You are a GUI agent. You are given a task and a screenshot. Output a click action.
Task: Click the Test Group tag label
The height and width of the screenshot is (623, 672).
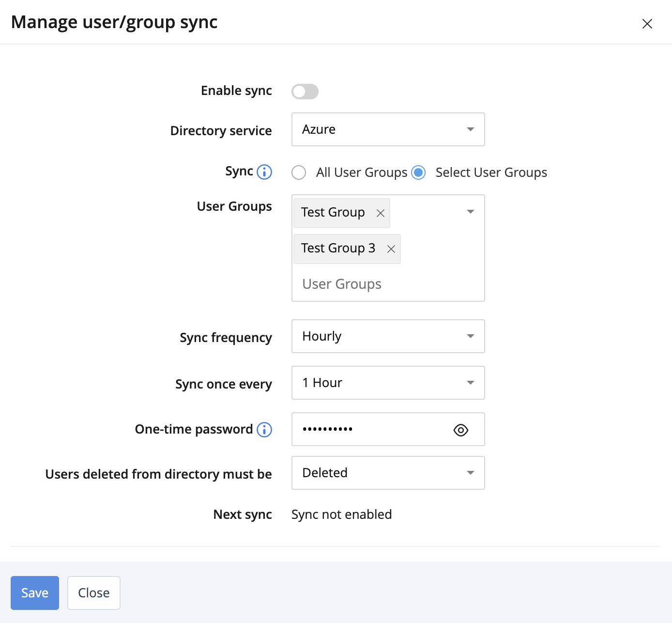click(x=333, y=213)
